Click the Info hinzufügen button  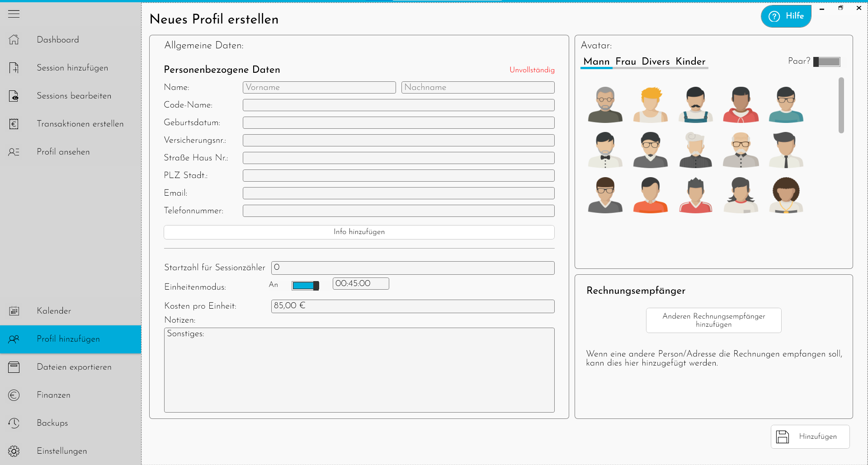pos(359,232)
